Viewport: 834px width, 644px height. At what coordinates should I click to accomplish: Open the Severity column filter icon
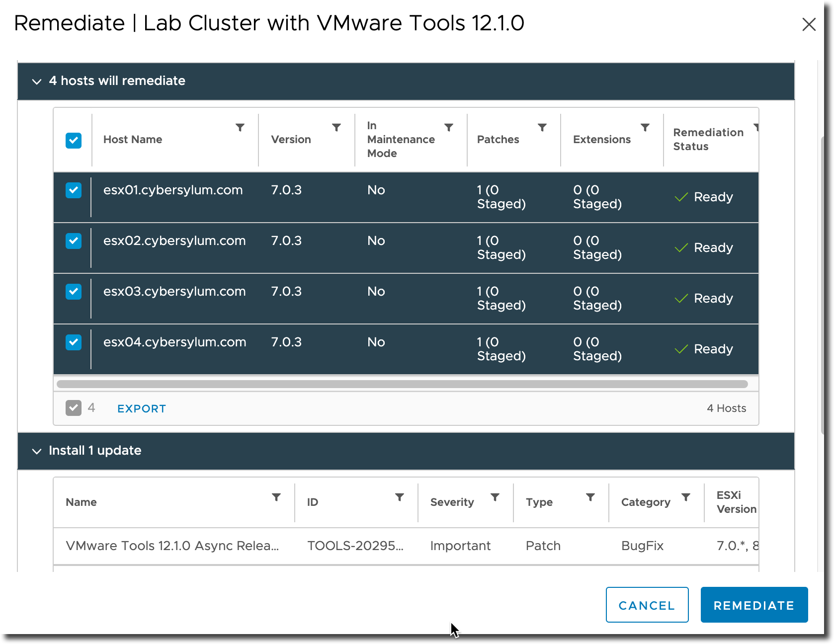point(495,497)
